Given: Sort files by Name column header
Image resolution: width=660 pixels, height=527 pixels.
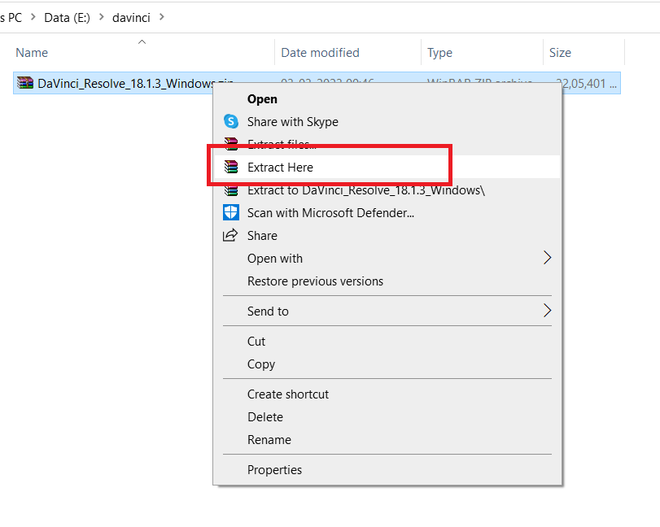Looking at the screenshot, I should point(32,53).
